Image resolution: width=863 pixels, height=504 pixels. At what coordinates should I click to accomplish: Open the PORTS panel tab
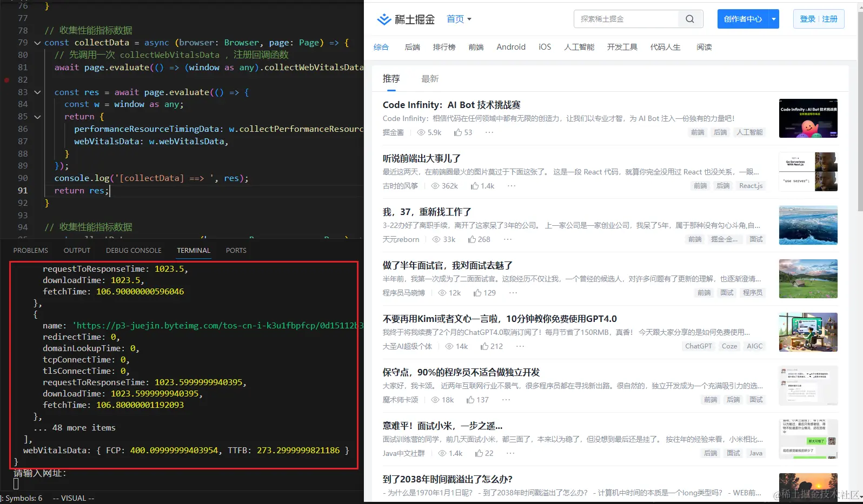click(x=236, y=251)
